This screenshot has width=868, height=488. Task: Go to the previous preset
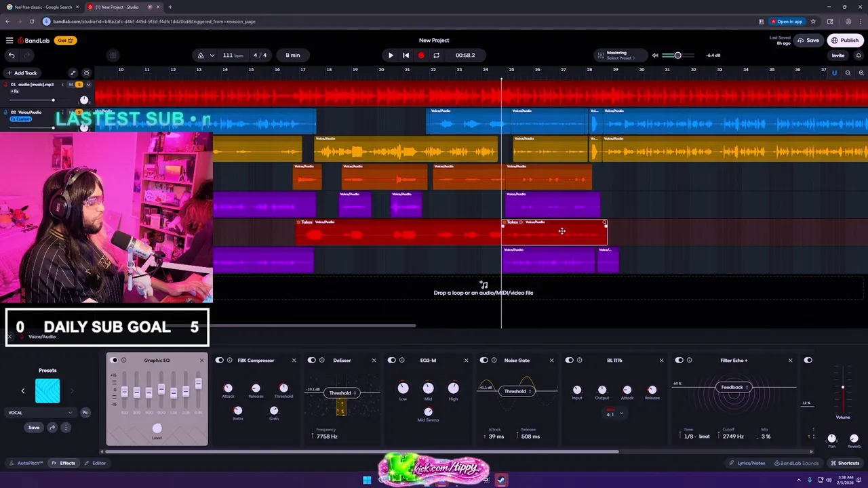click(22, 391)
